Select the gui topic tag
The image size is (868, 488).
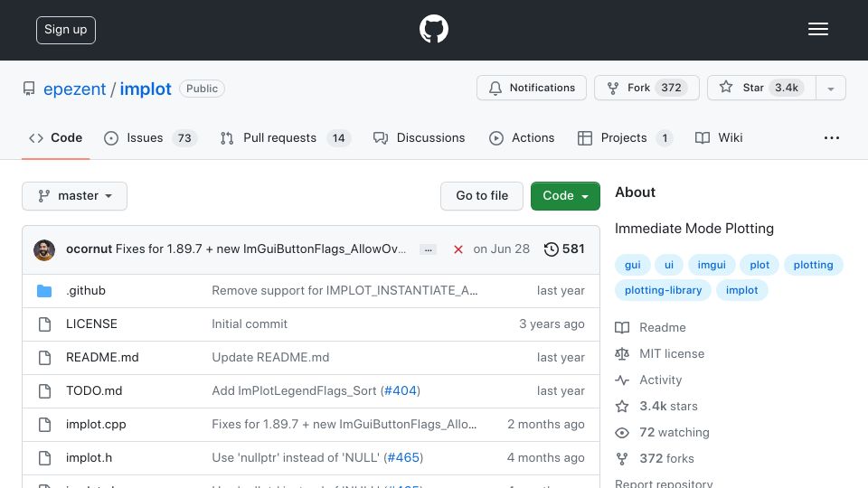pos(632,265)
